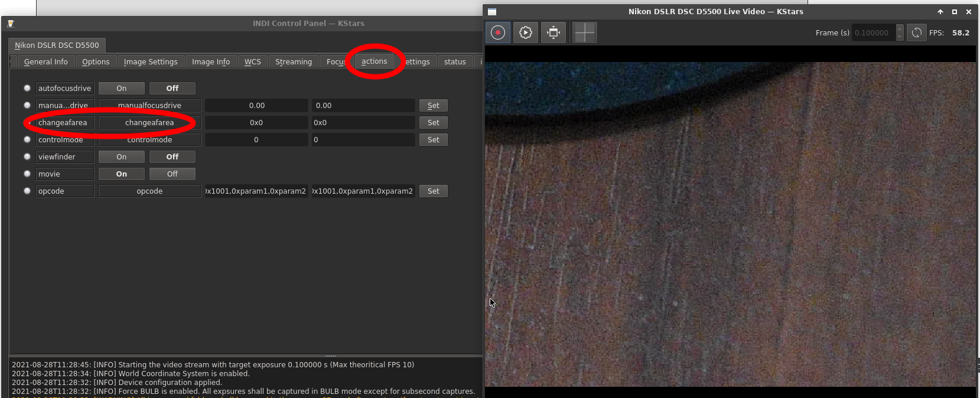Click Set for controlmode
The height and width of the screenshot is (398, 980).
pyautogui.click(x=433, y=140)
